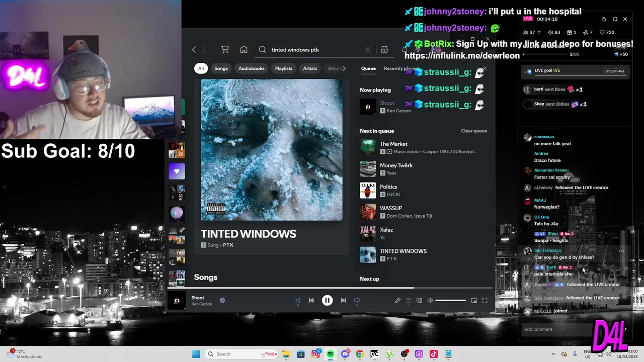The height and width of the screenshot is (362, 644).
Task: Toggle repeat in the player bar
Action: (357, 300)
